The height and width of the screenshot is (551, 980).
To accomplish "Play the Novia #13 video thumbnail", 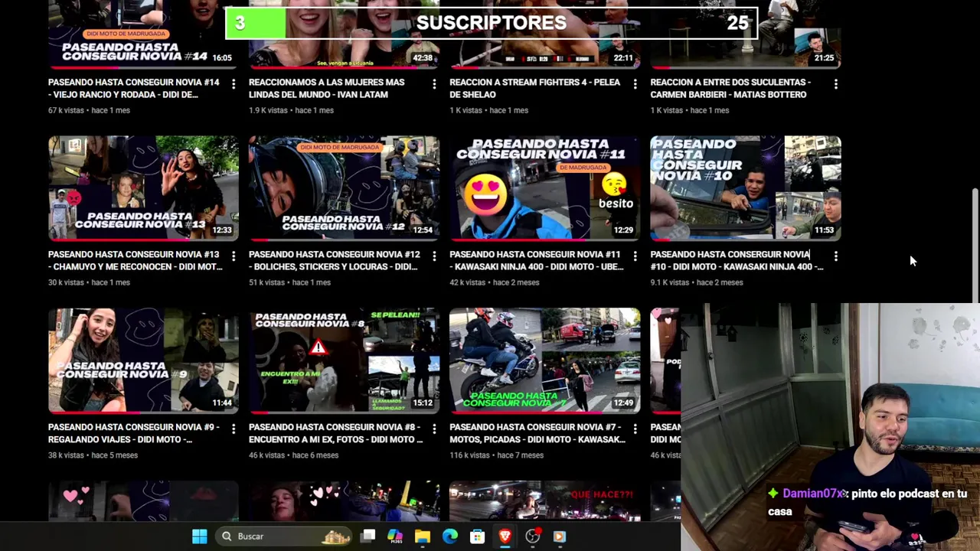I will pyautogui.click(x=143, y=188).
